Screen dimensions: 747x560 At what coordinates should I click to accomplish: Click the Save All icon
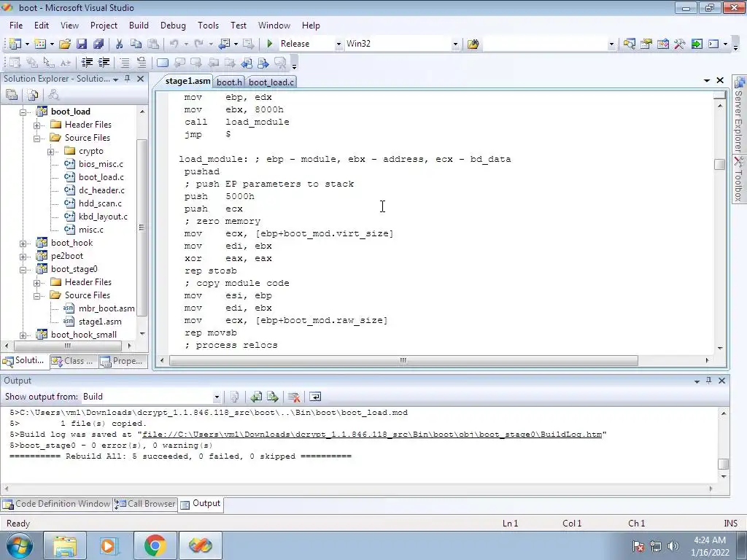[x=98, y=44]
